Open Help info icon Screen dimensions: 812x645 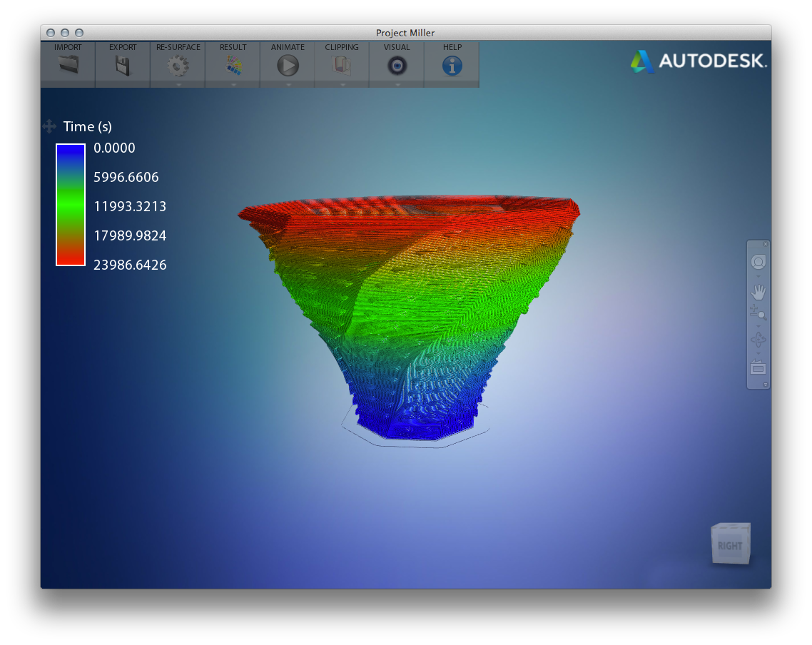point(452,66)
